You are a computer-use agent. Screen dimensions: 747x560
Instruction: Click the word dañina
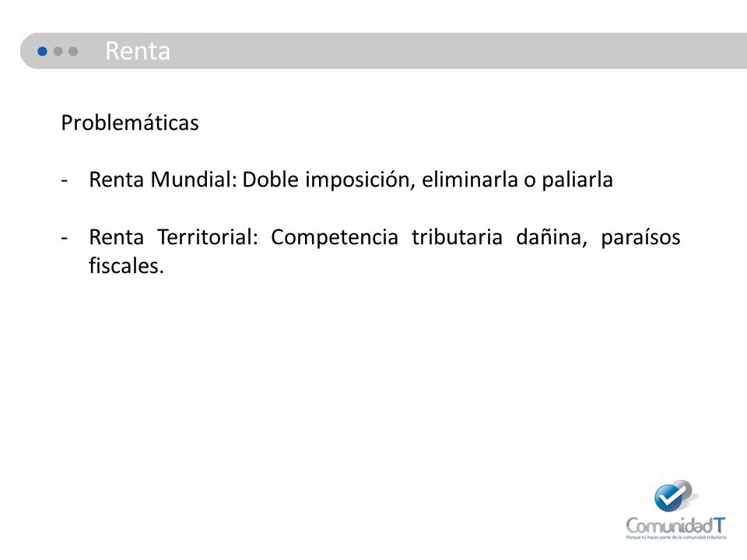click(x=551, y=237)
